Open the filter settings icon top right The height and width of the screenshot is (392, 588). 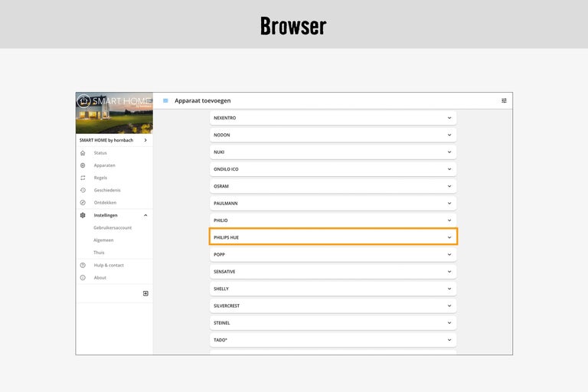coord(504,100)
